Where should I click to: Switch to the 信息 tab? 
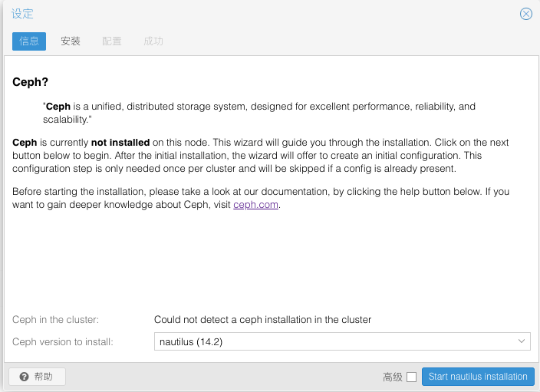click(x=29, y=41)
